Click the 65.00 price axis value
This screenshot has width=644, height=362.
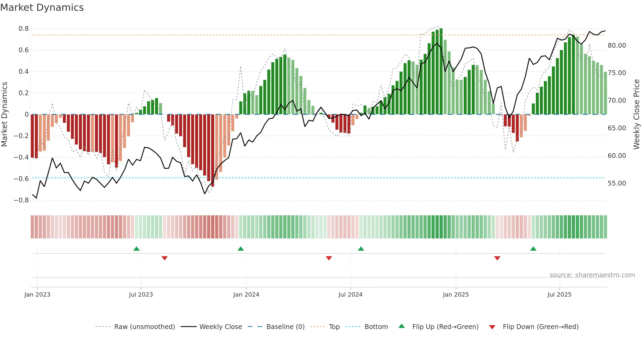[x=617, y=128]
